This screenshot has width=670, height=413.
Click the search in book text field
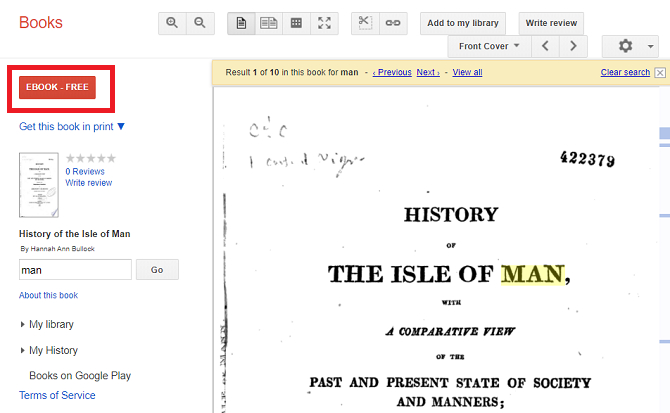[75, 269]
